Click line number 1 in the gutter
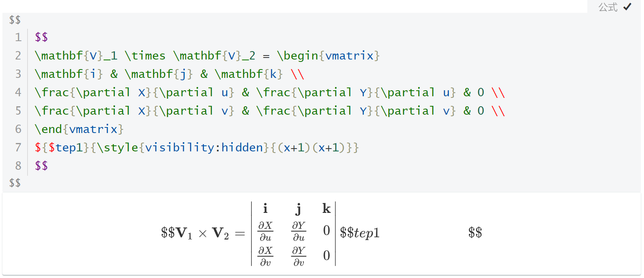The image size is (644, 278). pos(18,37)
